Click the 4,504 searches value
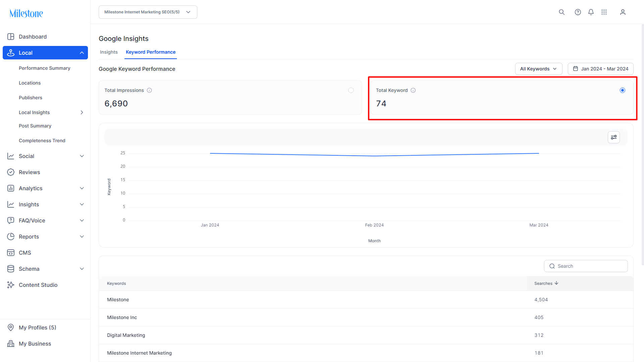This screenshot has height=362, width=644. click(x=541, y=300)
